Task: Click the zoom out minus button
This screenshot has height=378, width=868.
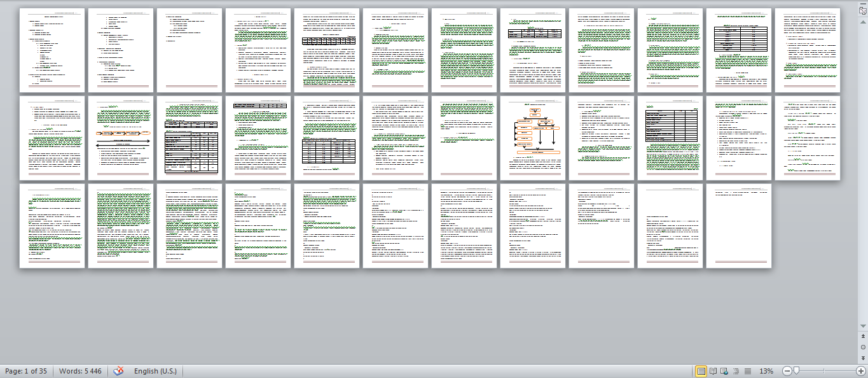Action: click(787, 371)
